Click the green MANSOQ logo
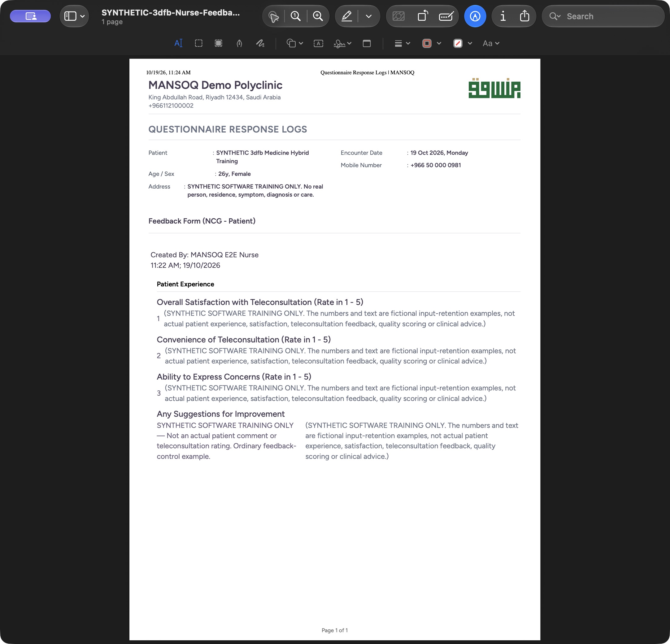This screenshot has height=644, width=670. point(494,88)
